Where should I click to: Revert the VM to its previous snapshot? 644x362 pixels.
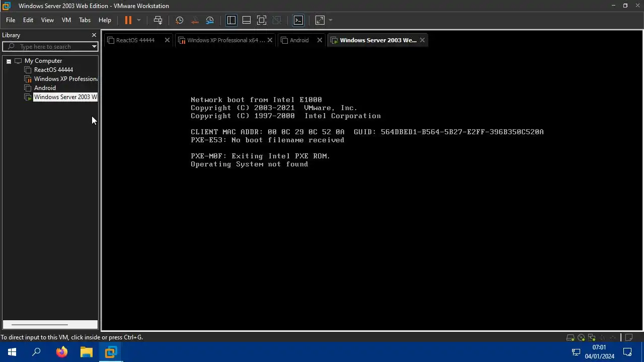195,20
